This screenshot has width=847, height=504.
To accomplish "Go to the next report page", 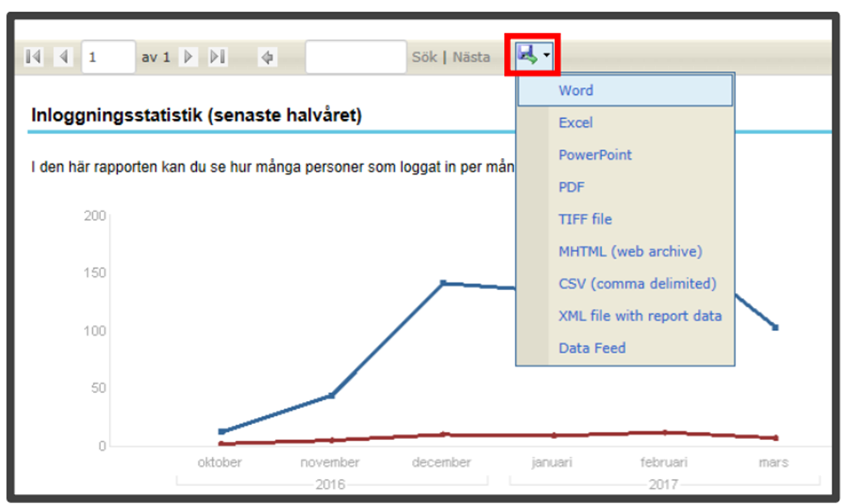I will tap(189, 57).
